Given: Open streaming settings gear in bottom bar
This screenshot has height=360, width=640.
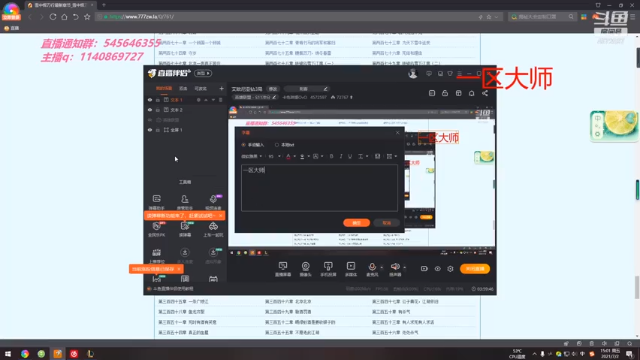Looking at the screenshot, I should click(x=450, y=269).
